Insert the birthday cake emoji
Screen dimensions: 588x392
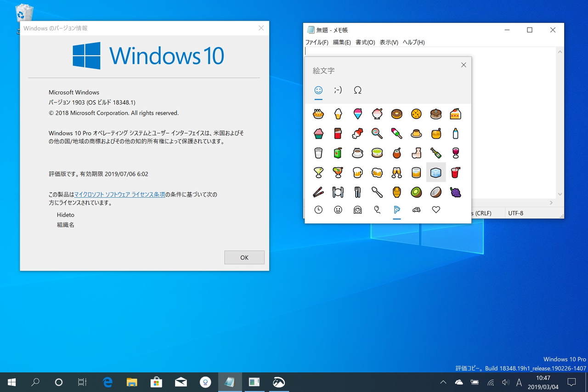click(x=435, y=114)
